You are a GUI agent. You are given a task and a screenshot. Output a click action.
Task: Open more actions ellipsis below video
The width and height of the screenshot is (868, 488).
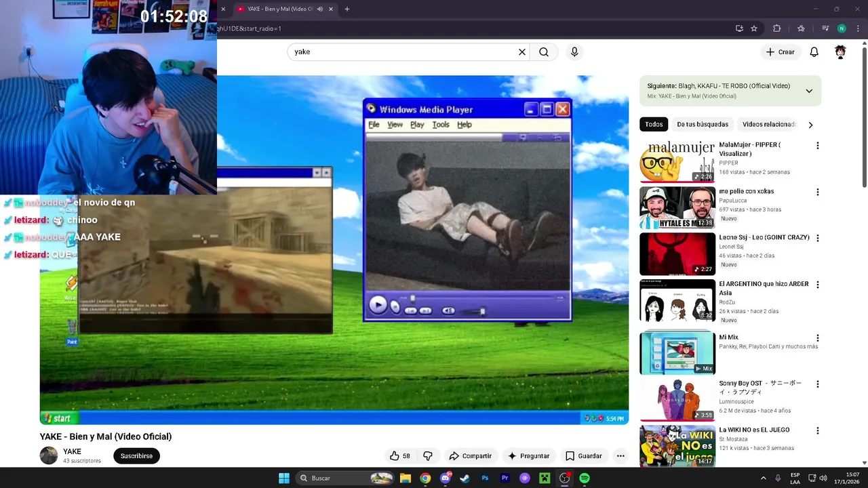click(x=620, y=456)
